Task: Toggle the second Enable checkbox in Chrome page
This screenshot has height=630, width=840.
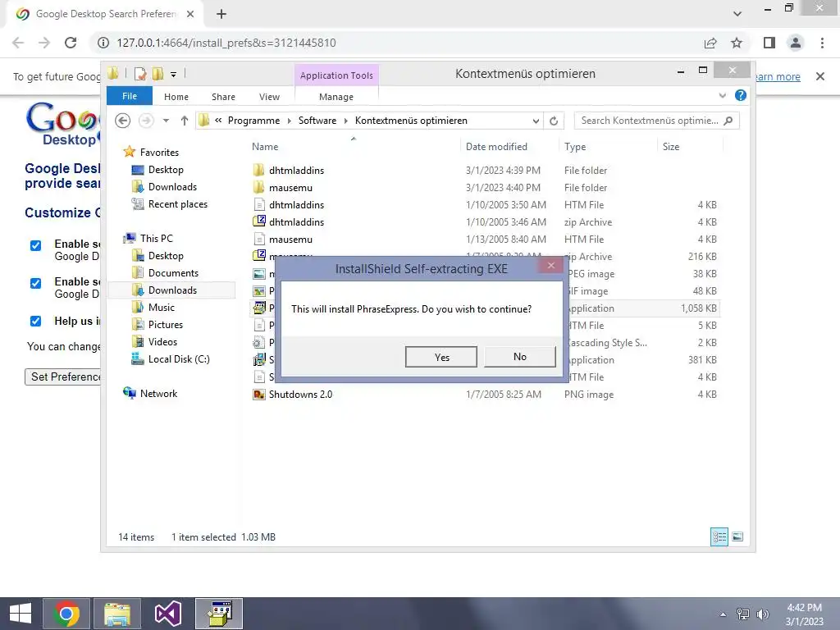Action: point(35,283)
